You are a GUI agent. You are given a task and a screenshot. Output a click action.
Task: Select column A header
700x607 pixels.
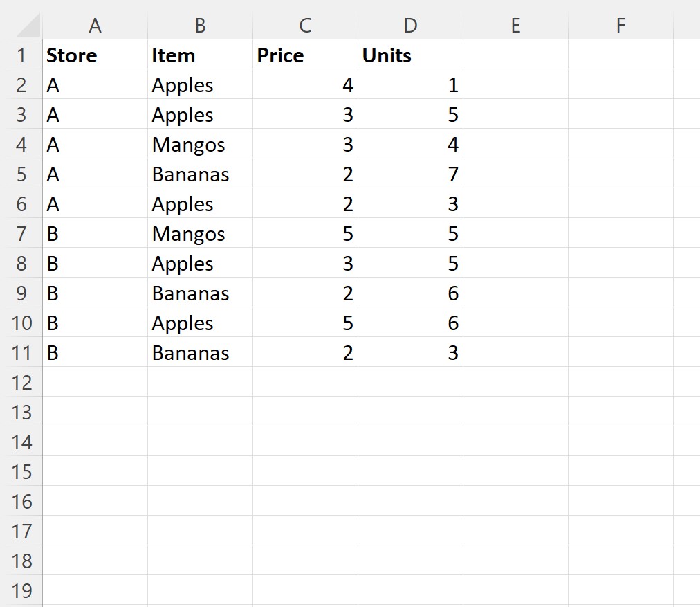coord(95,26)
